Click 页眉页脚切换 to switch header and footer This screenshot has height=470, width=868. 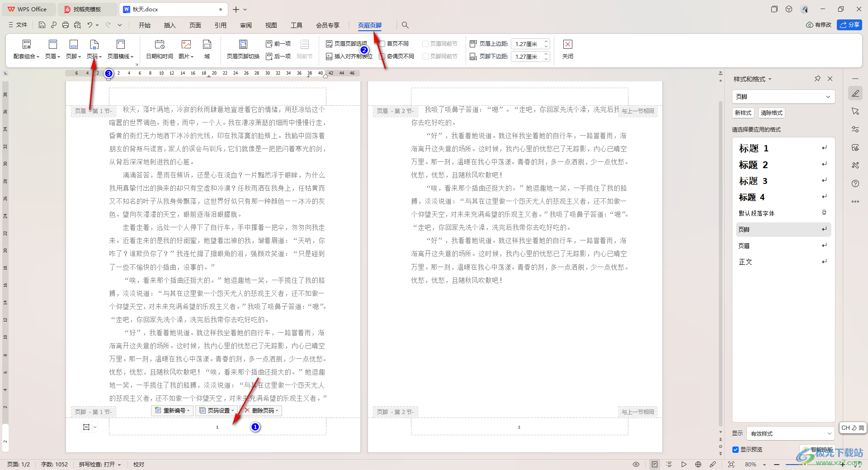click(243, 49)
